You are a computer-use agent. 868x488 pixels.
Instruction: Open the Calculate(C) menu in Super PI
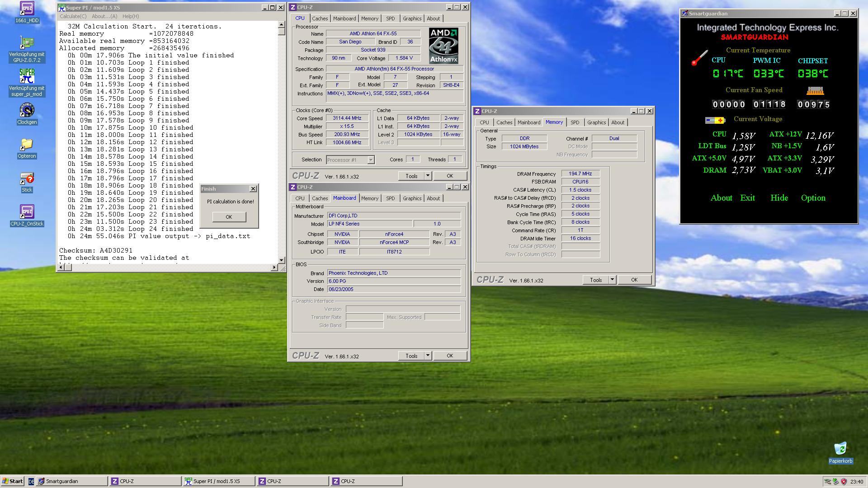coord(73,16)
